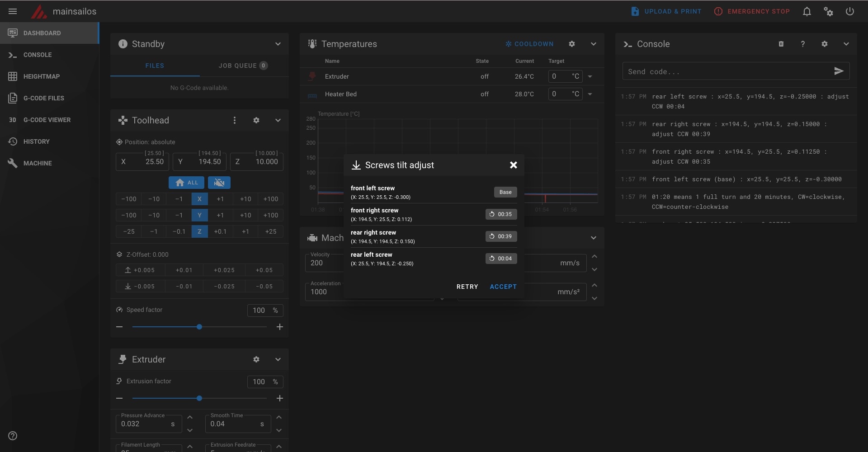This screenshot has width=868, height=452.
Task: Click the Cooldown button
Action: pyautogui.click(x=529, y=44)
